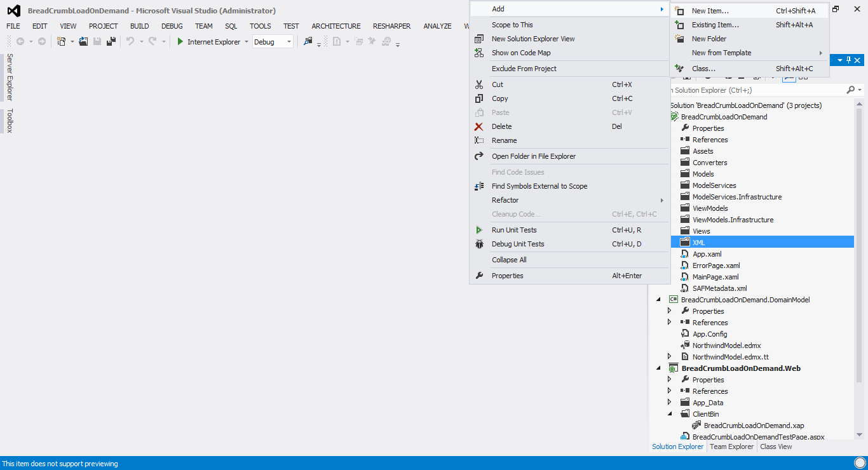This screenshot has width=868, height=470.
Task: Click the Run Unit Tests green arrow icon
Action: pyautogui.click(x=479, y=230)
